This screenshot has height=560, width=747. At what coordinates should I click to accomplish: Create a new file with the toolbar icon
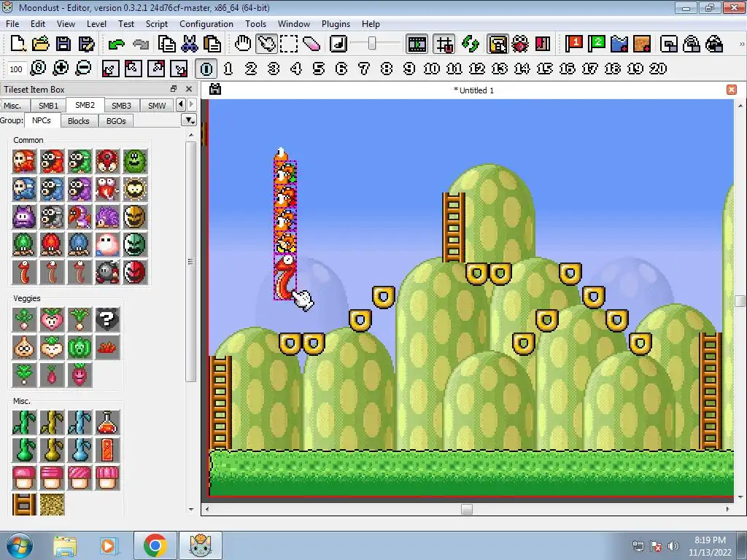coord(18,44)
